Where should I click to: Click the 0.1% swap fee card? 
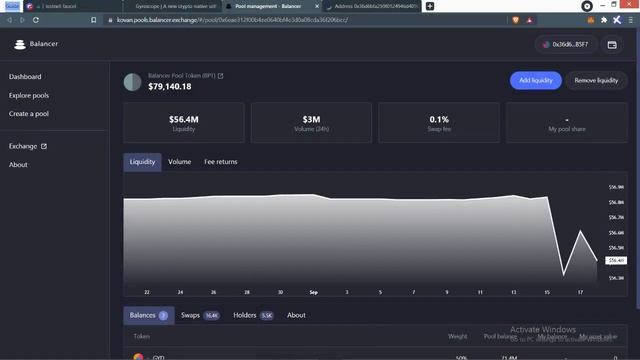coord(439,123)
